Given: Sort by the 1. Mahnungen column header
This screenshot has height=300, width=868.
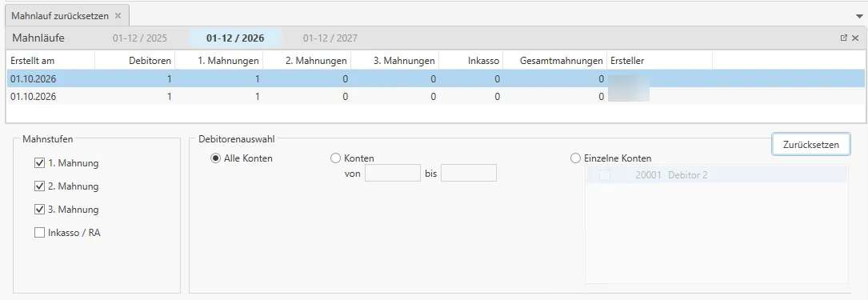Looking at the screenshot, I should point(218,61).
